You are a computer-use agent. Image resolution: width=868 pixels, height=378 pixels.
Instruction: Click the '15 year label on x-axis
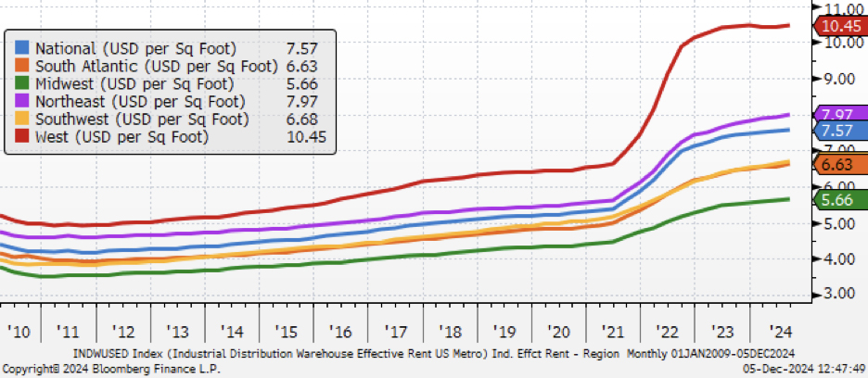click(286, 332)
